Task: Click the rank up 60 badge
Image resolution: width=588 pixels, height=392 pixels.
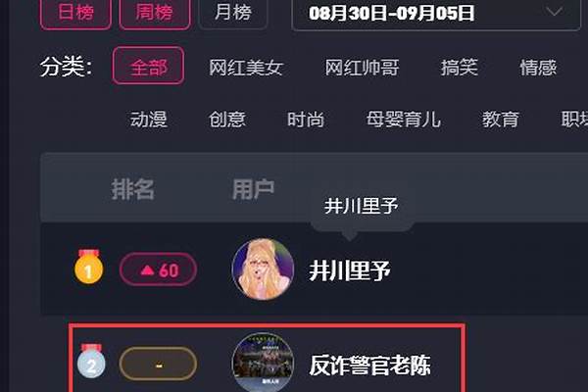Action: tap(158, 269)
